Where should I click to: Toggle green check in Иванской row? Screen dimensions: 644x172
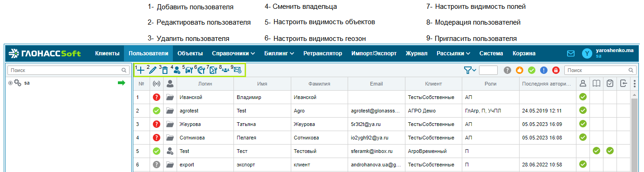point(582,97)
